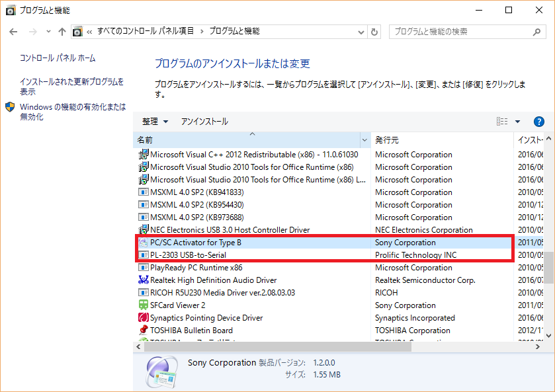Click the NEC Electronics Corporation publisher cell
Viewport: 555px width, 392px height.
[423, 230]
